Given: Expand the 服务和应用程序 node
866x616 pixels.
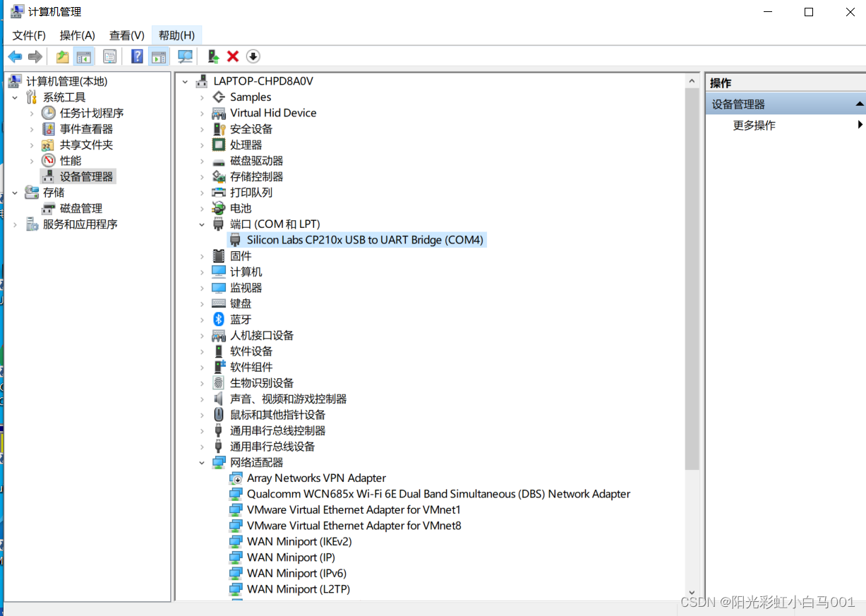Looking at the screenshot, I should coord(15,224).
